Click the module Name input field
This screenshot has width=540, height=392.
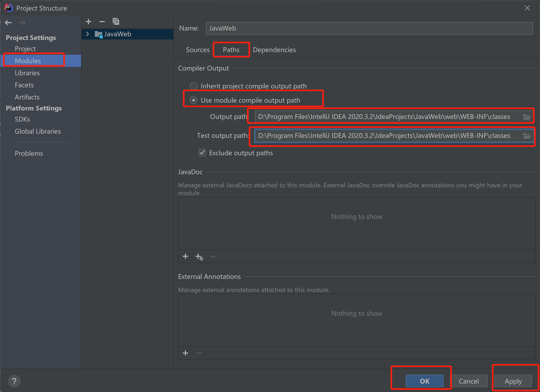[x=369, y=28]
